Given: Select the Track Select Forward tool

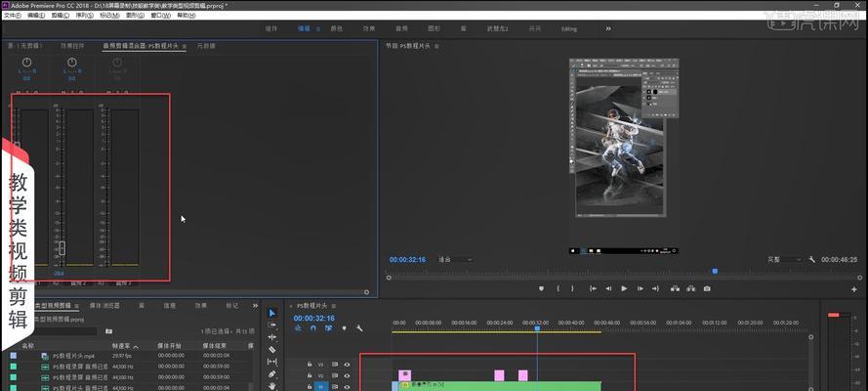Looking at the screenshot, I should click(x=271, y=326).
